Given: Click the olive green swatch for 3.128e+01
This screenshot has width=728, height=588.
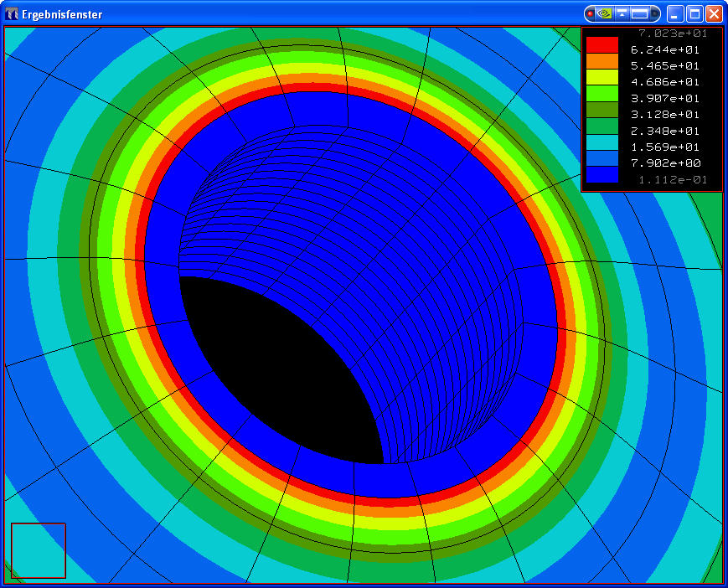Looking at the screenshot, I should 602,110.
